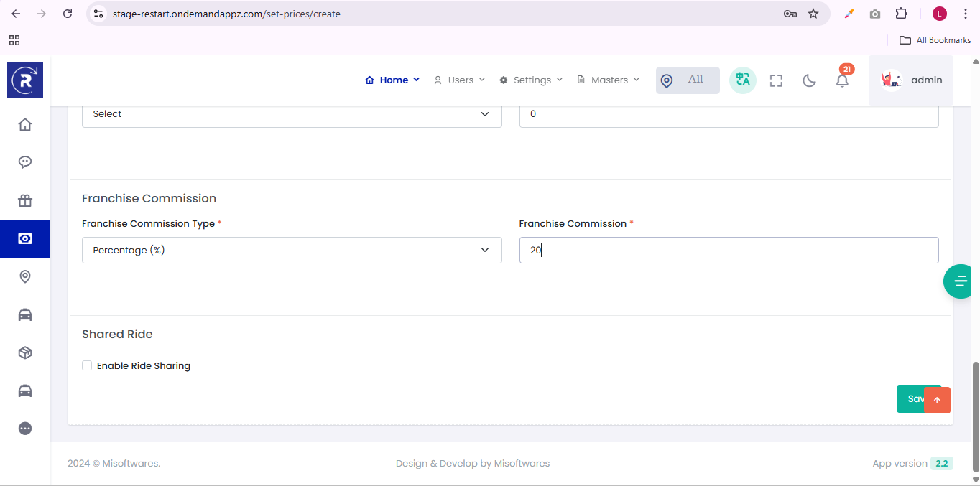Enable Ride Sharing checkbox

click(87, 365)
